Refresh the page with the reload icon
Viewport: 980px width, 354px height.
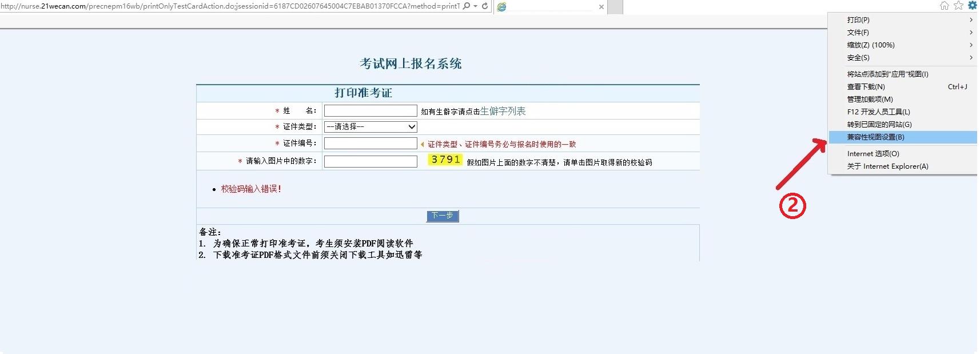click(x=485, y=6)
